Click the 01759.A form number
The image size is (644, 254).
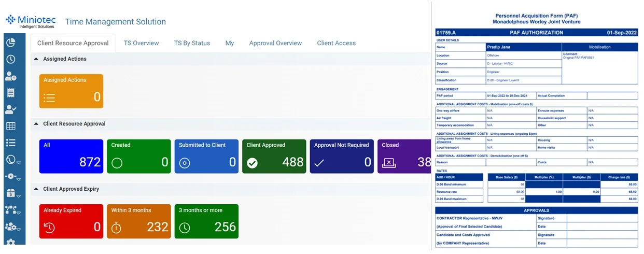tap(446, 33)
